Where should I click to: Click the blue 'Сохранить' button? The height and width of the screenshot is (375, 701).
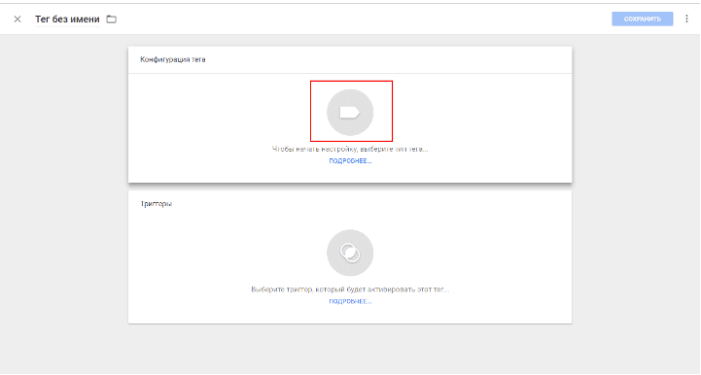(x=642, y=19)
